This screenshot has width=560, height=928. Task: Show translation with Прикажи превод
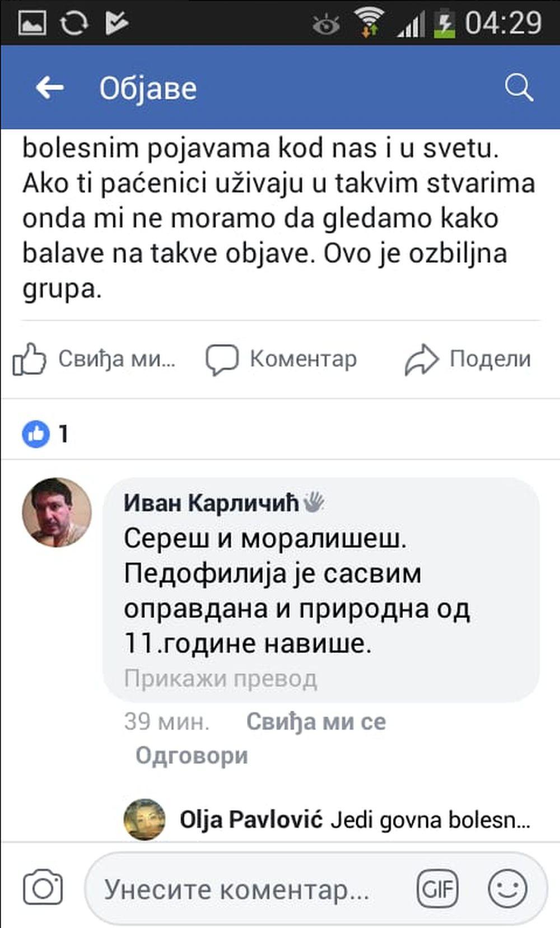[220, 679]
